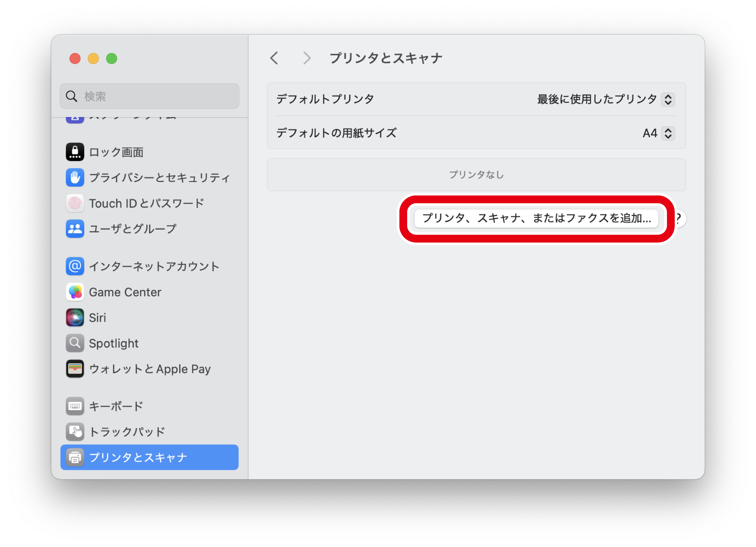Go back with the left chevron
The height and width of the screenshot is (547, 756).
pyautogui.click(x=274, y=58)
